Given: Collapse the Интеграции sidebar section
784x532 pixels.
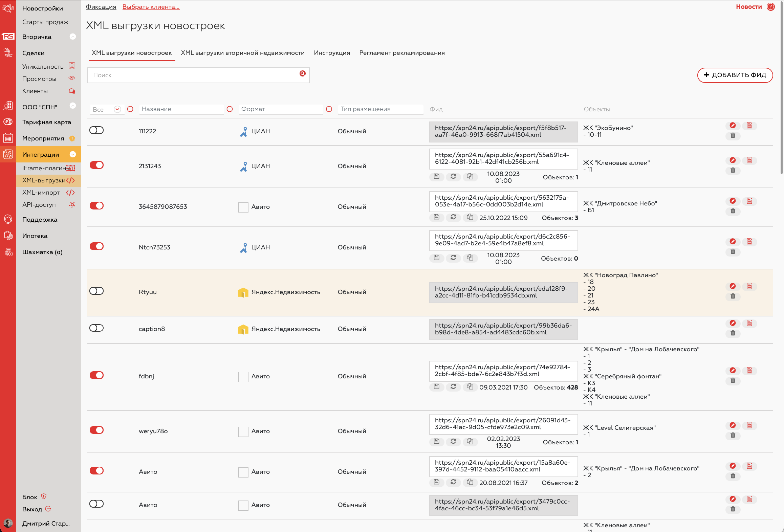Looking at the screenshot, I should tap(72, 155).
